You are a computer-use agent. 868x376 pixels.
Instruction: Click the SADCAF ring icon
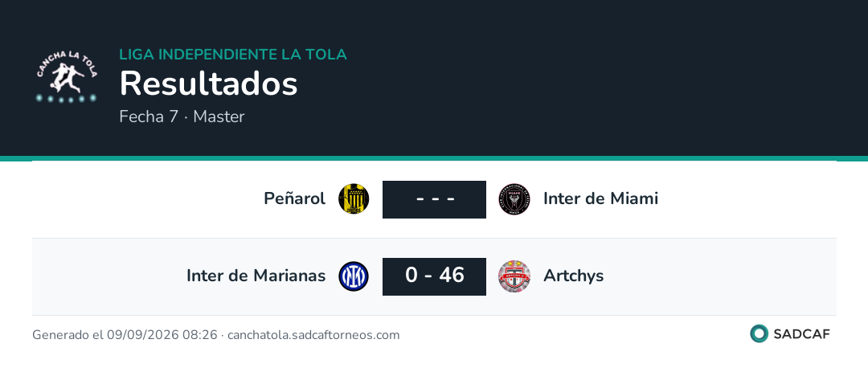coord(759,333)
